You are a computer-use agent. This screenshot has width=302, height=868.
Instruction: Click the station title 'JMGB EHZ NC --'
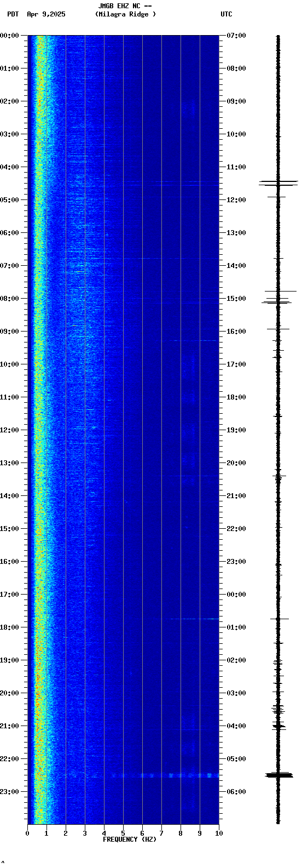[125, 6]
